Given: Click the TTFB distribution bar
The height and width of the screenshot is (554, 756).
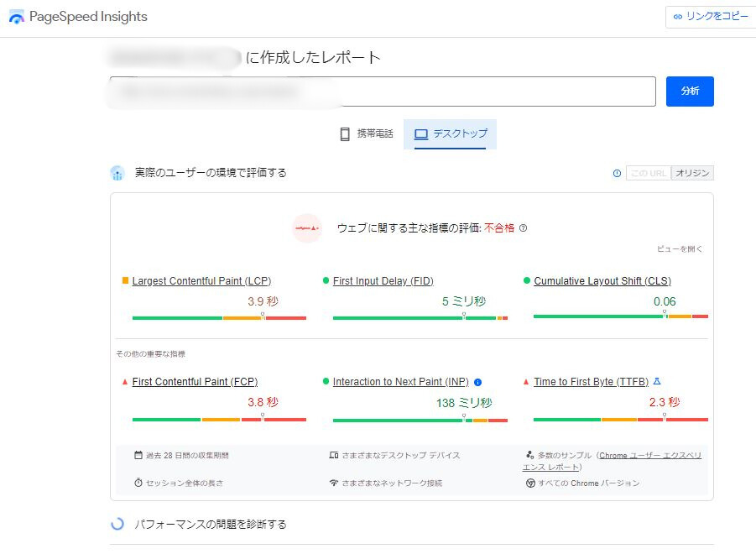Looking at the screenshot, I should 621,420.
